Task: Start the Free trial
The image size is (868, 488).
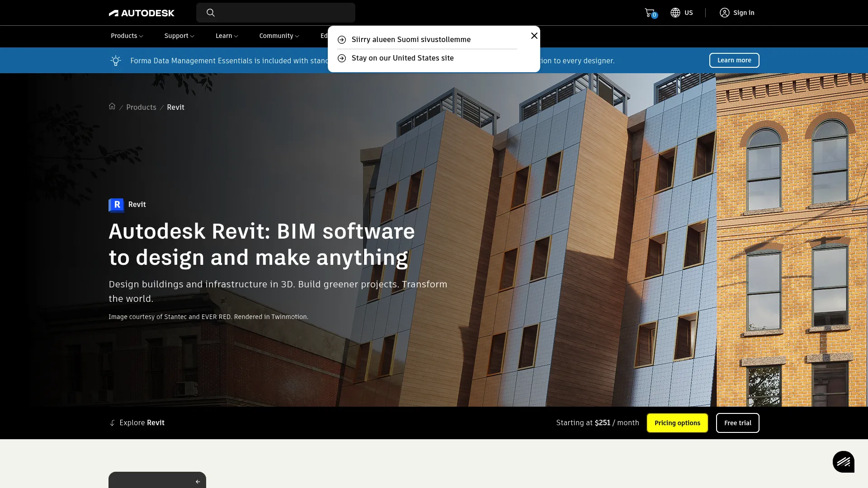Action: 738,423
